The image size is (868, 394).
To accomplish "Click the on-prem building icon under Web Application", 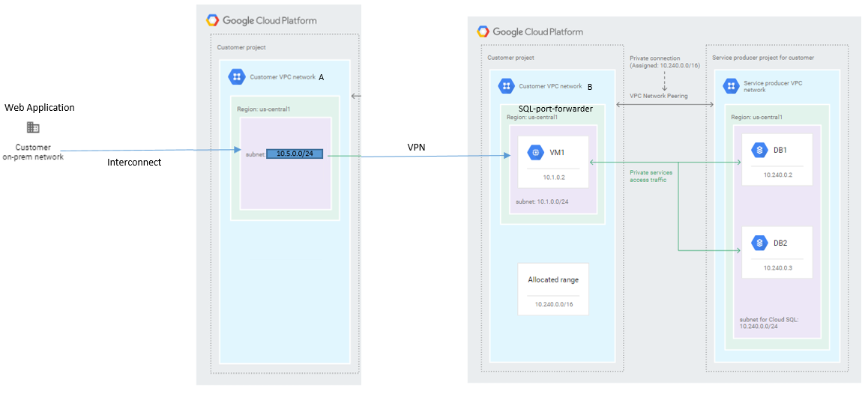I will tap(33, 128).
